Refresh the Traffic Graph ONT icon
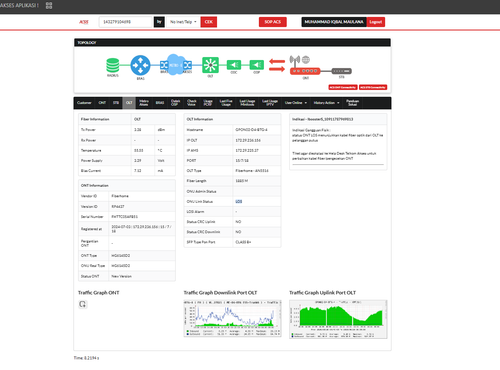Image resolution: width=500 pixels, height=370 pixels. [x=83, y=304]
